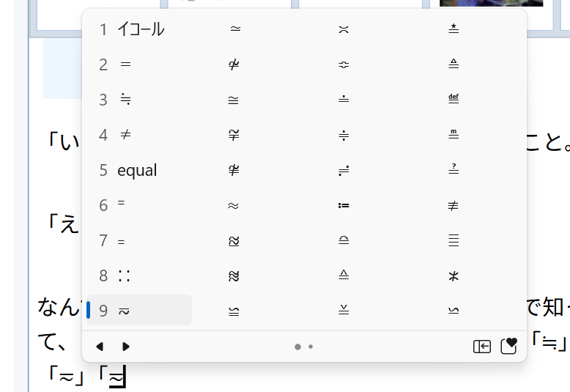Insert the division sign ÷ candidate
The width and height of the screenshot is (570, 392).
coord(344,135)
